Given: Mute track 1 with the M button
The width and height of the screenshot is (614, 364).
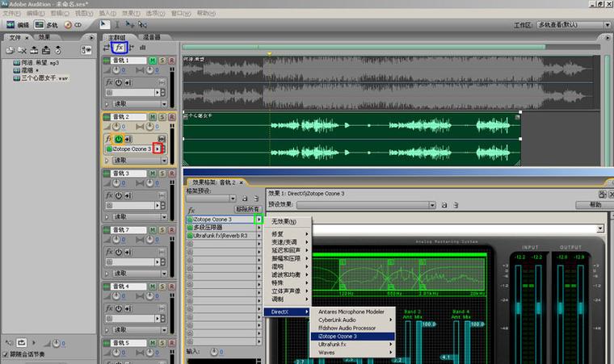Looking at the screenshot, I should click(153, 61).
